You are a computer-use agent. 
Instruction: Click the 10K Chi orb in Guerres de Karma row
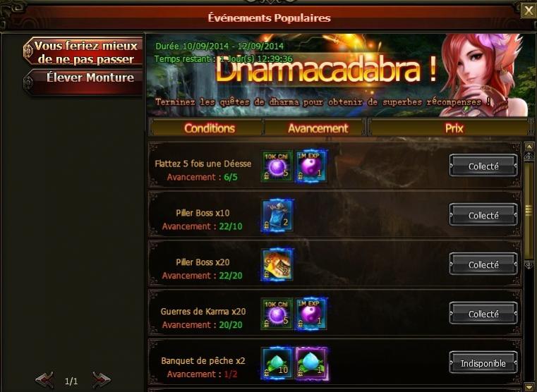277,314
